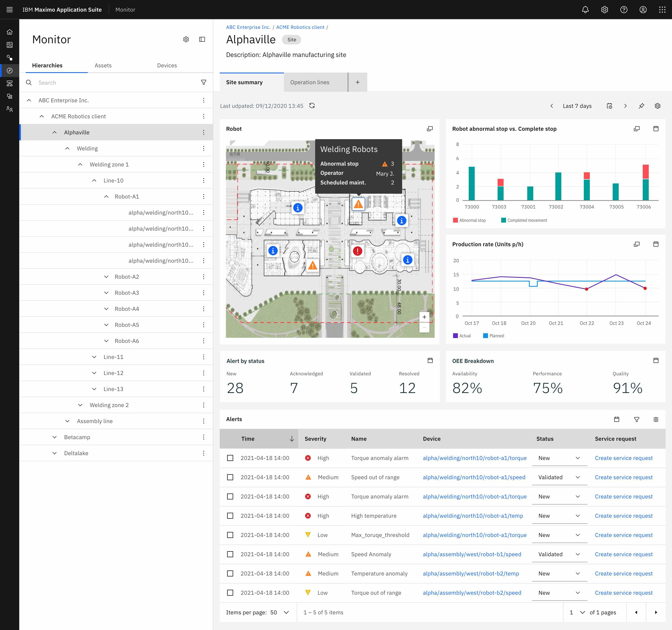Click the hierarchy Search field

(x=115, y=83)
